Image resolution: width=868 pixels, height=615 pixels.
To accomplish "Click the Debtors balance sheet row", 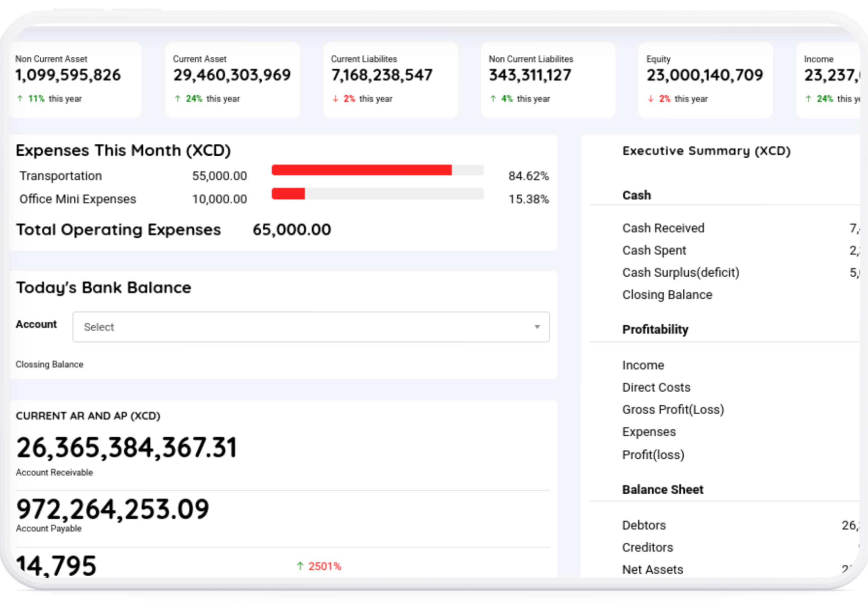I will pos(644,525).
